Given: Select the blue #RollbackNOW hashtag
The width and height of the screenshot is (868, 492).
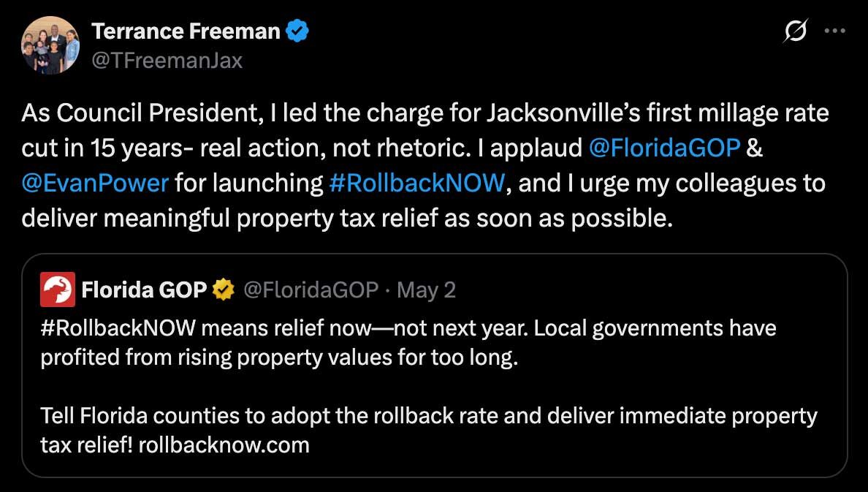Looking at the screenshot, I should tap(416, 182).
